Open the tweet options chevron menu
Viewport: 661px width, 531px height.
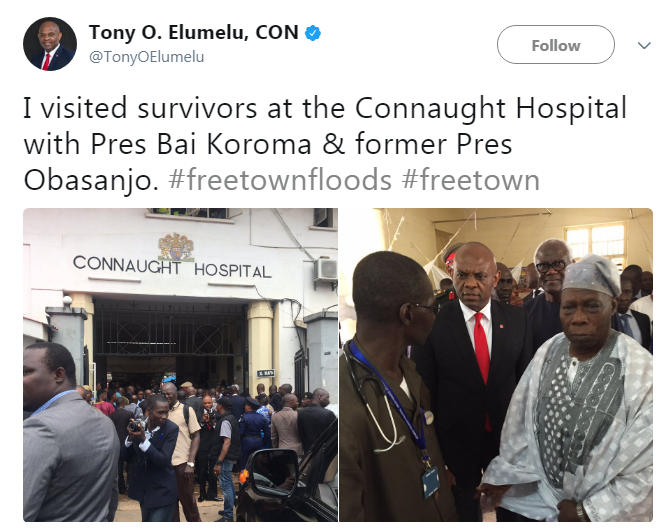click(x=644, y=46)
